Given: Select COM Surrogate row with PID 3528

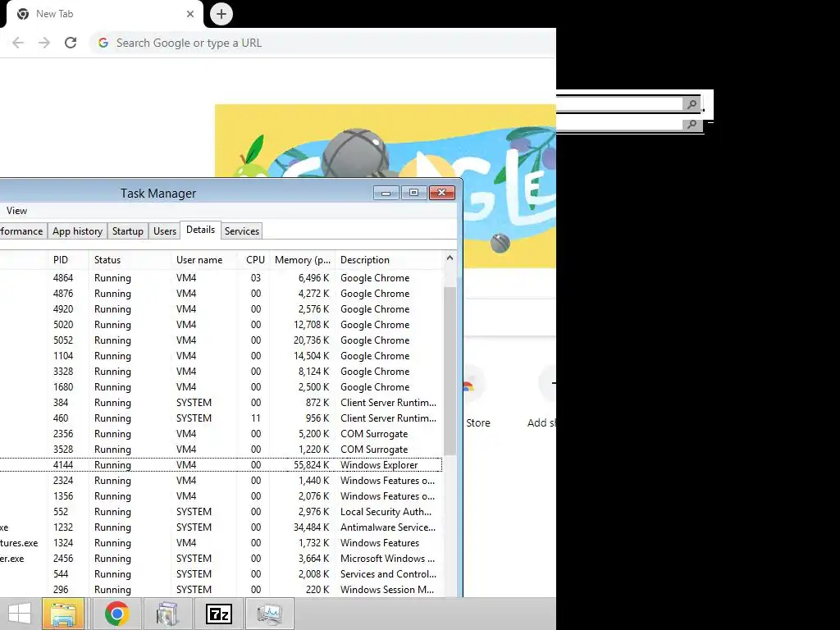Looking at the screenshot, I should click(221, 449).
